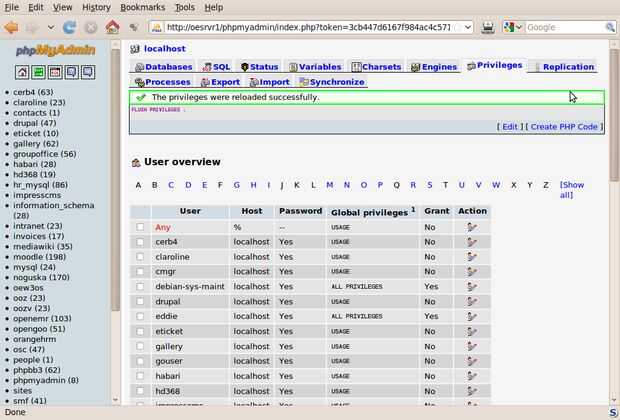Image resolution: width=620 pixels, height=420 pixels.
Task: Open the URL bar history dropdown
Action: pyautogui.click(x=468, y=27)
